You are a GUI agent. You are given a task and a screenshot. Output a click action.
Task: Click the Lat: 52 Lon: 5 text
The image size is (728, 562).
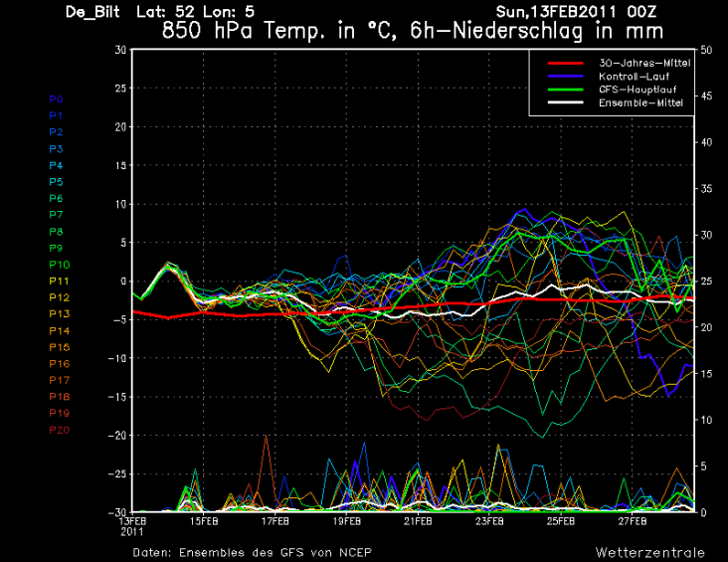point(196,12)
